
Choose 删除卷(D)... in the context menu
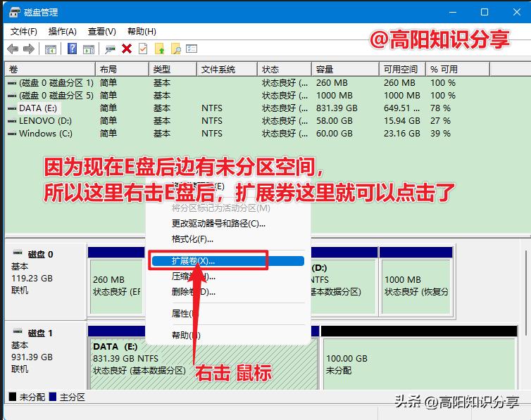[x=228, y=291]
